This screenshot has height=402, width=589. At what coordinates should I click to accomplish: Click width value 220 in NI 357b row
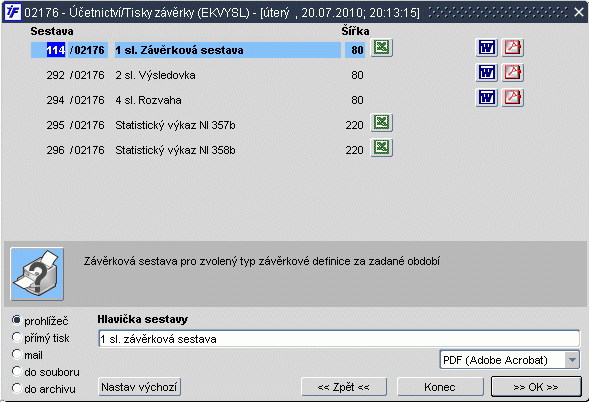coord(354,125)
